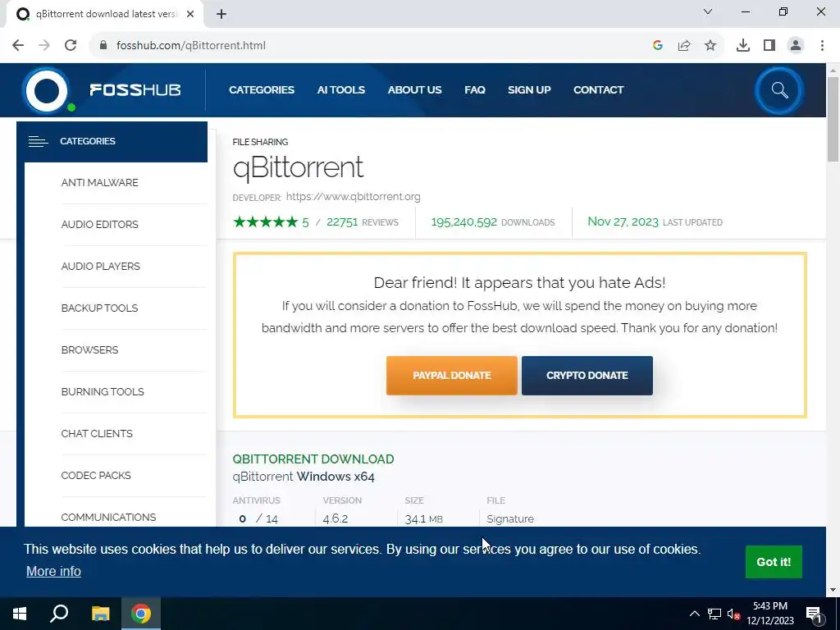This screenshot has height=630, width=840.
Task: Open the site search magnifier icon
Action: pos(779,90)
